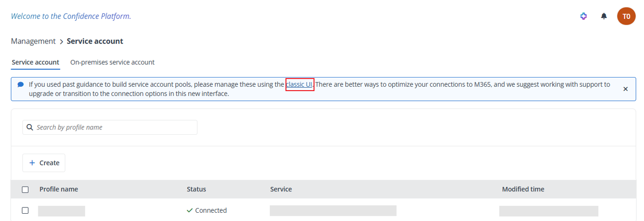This screenshot has width=644, height=221.
Task: Click Welcome to the Confidence Platform text
Action: (71, 16)
